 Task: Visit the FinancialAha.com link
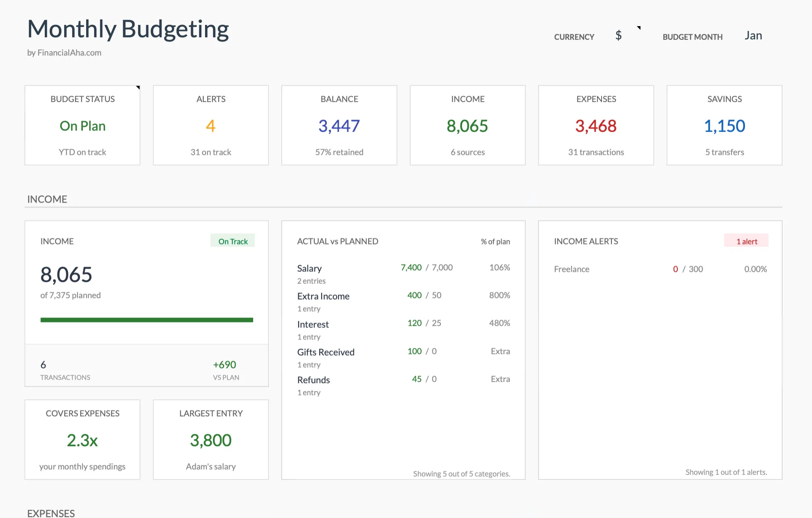pos(69,53)
